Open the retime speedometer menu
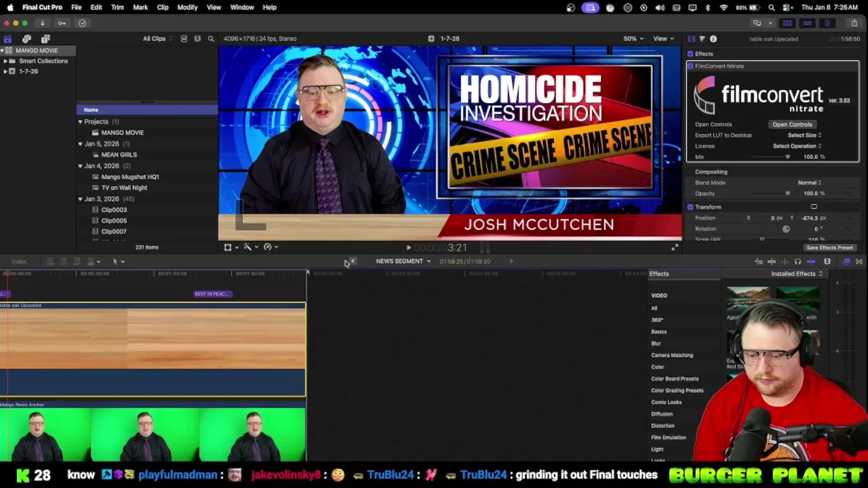This screenshot has height=488, width=868. click(x=271, y=247)
